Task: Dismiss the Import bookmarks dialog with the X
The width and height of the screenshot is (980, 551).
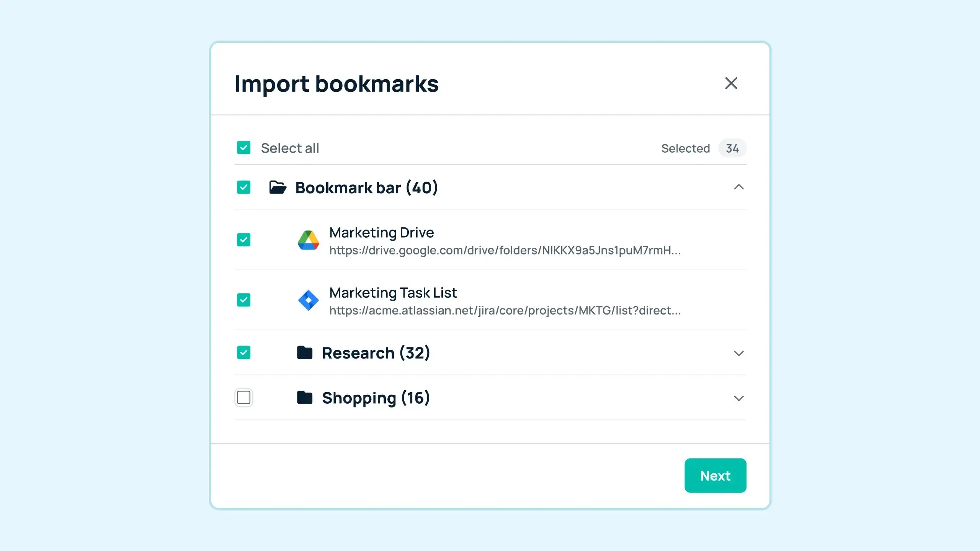Action: pos(731,83)
